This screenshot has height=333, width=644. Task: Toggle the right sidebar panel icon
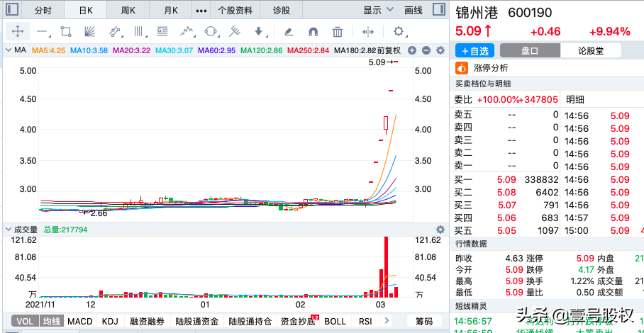439,10
